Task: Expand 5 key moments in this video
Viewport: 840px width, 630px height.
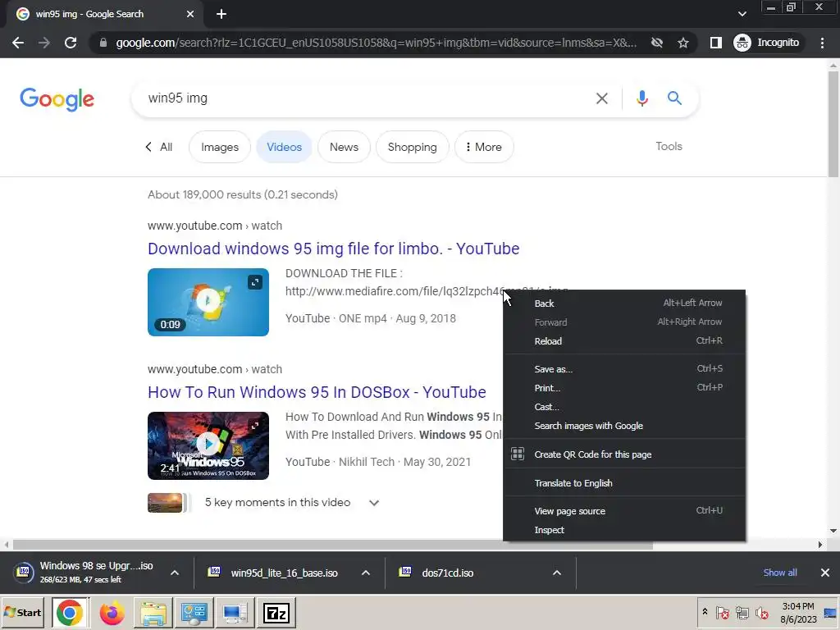Action: 374,503
